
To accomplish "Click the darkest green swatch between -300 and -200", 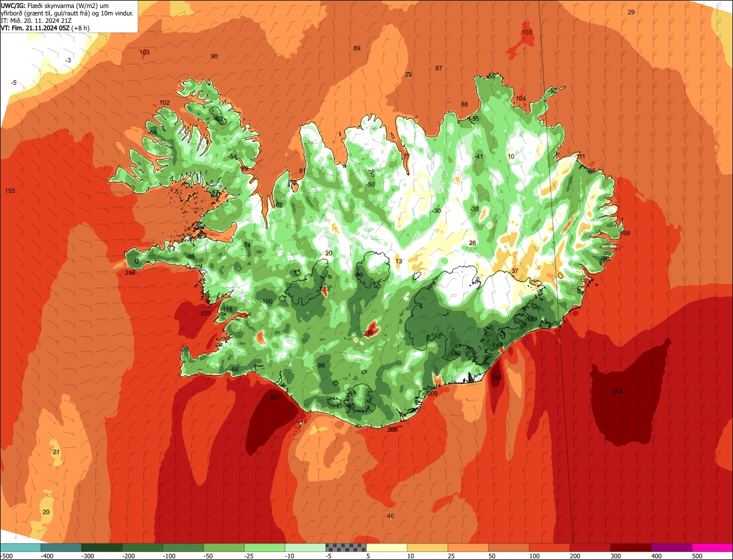I will tap(102, 547).
